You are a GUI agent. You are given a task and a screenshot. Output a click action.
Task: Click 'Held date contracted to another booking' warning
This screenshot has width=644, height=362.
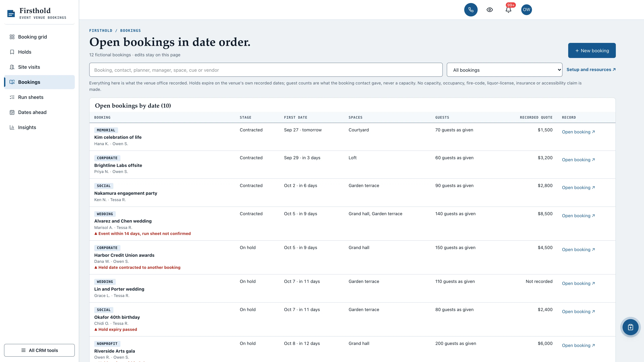pyautogui.click(x=137, y=268)
